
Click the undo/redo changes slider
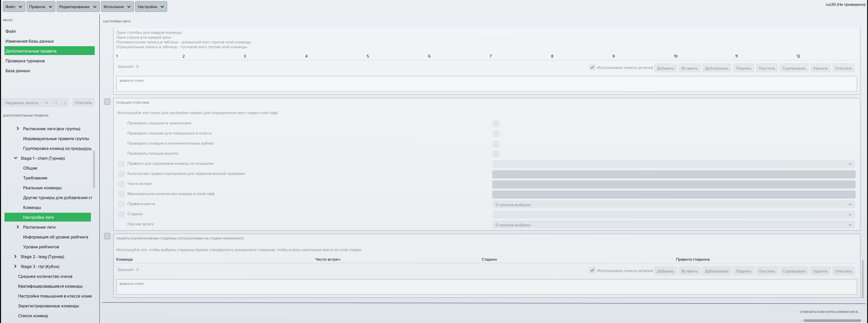tap(831, 321)
